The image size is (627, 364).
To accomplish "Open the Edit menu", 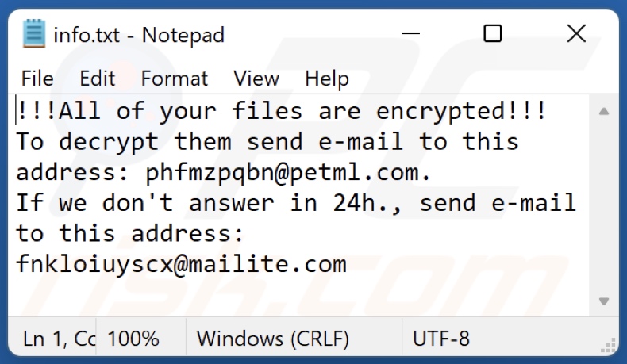I will click(x=98, y=79).
